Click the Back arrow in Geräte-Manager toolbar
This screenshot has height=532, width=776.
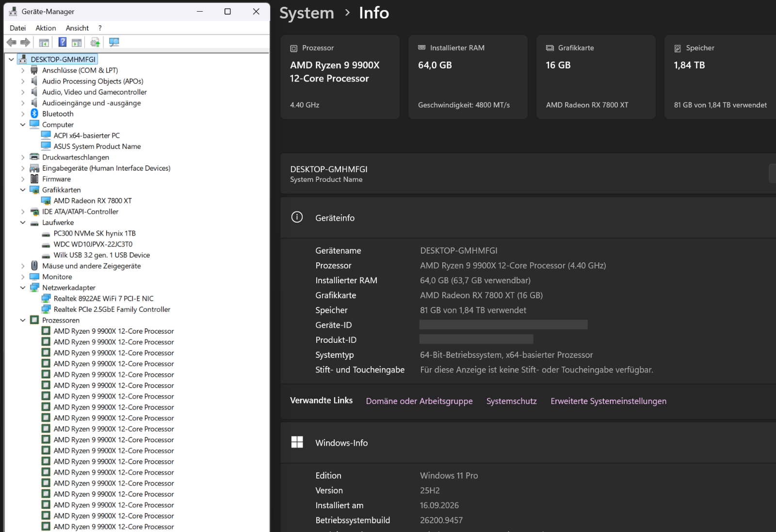[x=12, y=43]
